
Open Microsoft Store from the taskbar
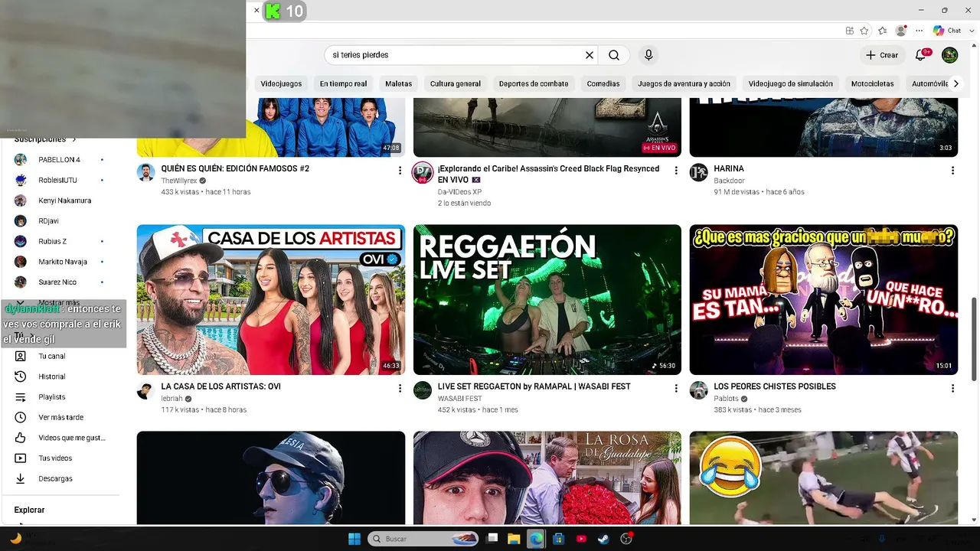coord(559,539)
